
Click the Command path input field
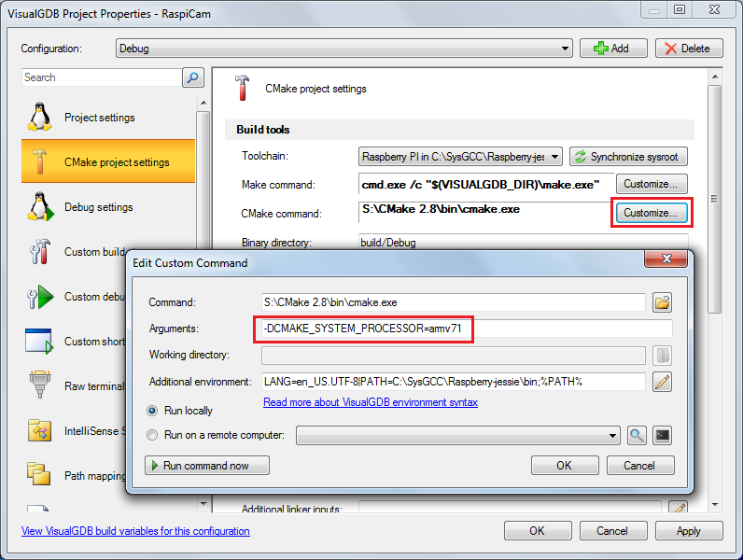point(454,302)
